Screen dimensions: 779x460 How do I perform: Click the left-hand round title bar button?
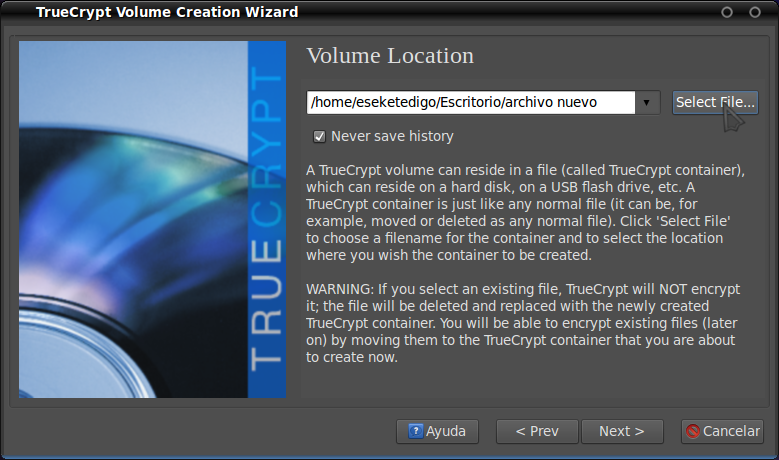[727, 12]
